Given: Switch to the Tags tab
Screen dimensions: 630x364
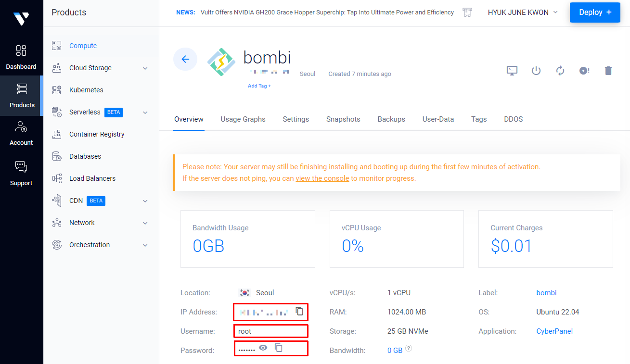Looking at the screenshot, I should pos(479,119).
